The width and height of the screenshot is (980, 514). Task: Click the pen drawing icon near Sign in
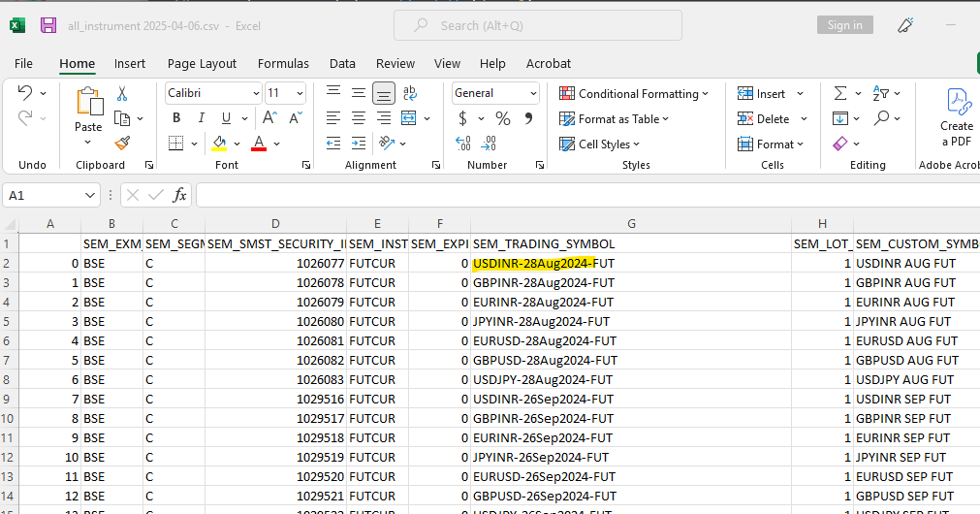[x=905, y=25]
